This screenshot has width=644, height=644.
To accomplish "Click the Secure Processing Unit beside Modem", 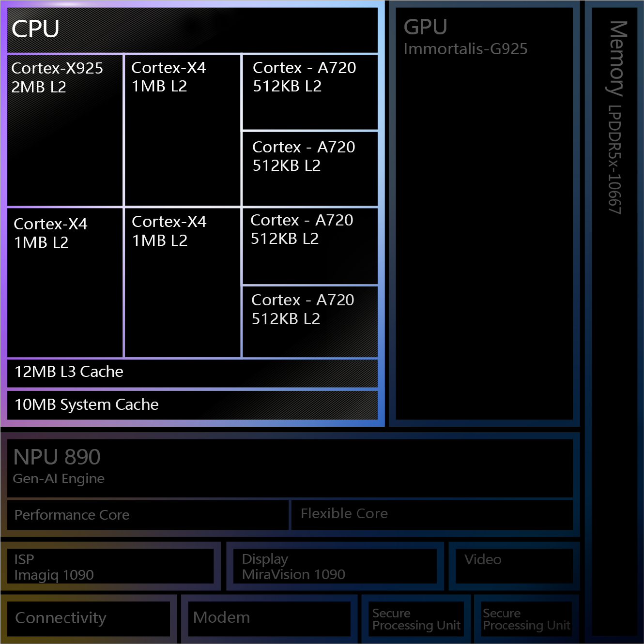I will [x=416, y=619].
